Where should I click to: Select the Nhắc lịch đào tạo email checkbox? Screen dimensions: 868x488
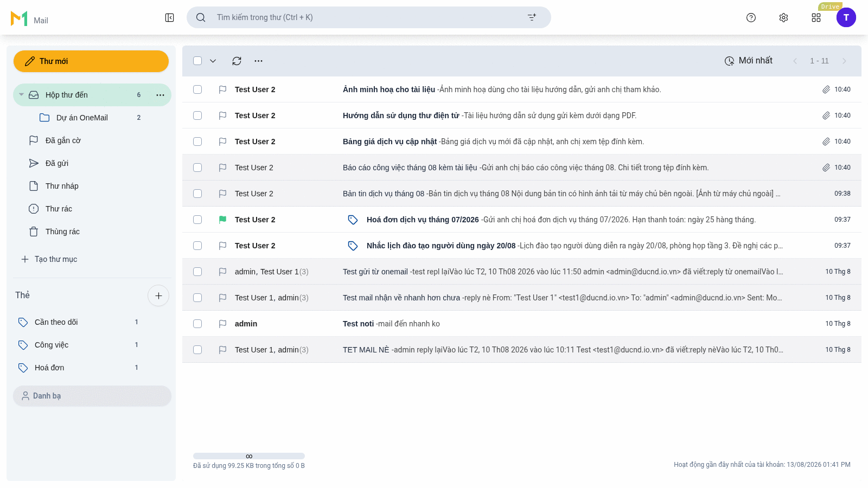(x=197, y=246)
